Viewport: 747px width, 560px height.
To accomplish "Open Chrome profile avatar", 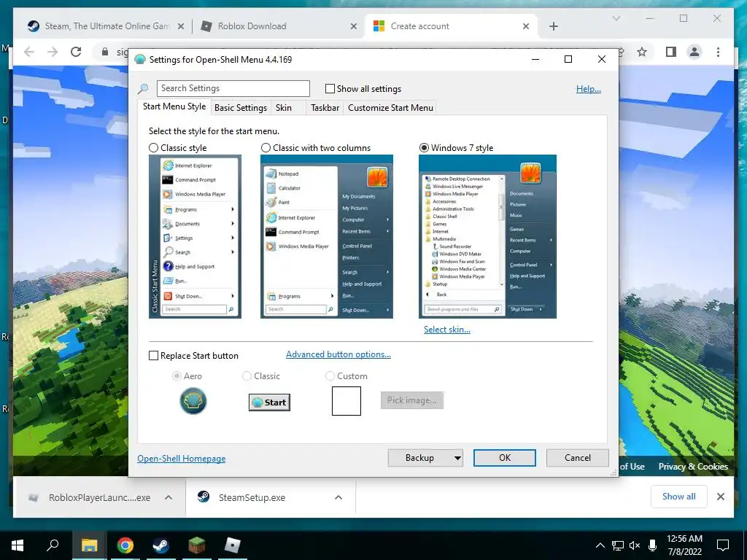I will (694, 52).
